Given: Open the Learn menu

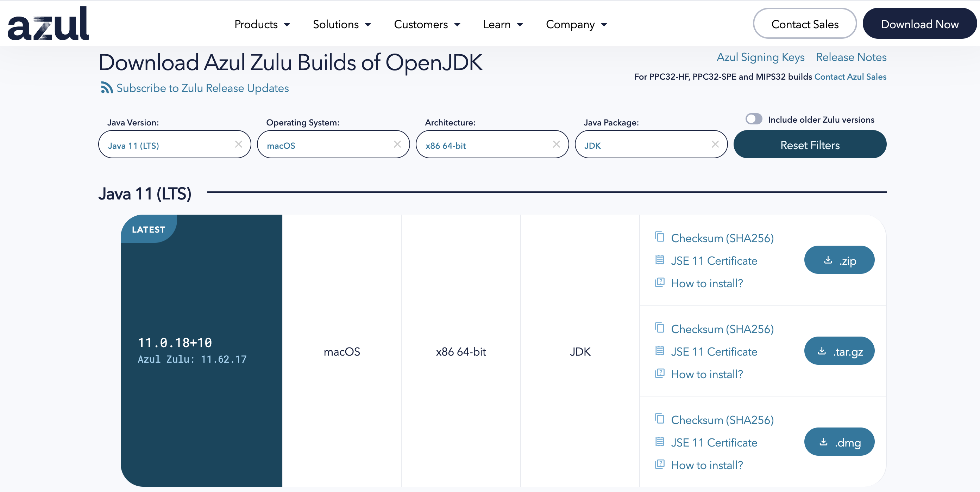Looking at the screenshot, I should click(503, 24).
